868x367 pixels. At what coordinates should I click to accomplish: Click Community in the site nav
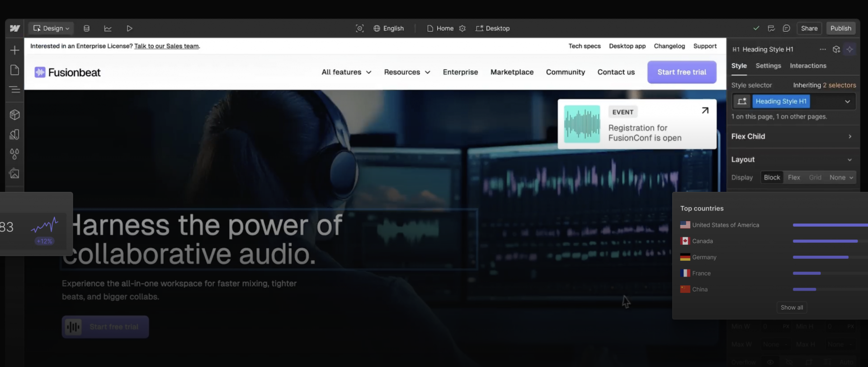click(565, 72)
